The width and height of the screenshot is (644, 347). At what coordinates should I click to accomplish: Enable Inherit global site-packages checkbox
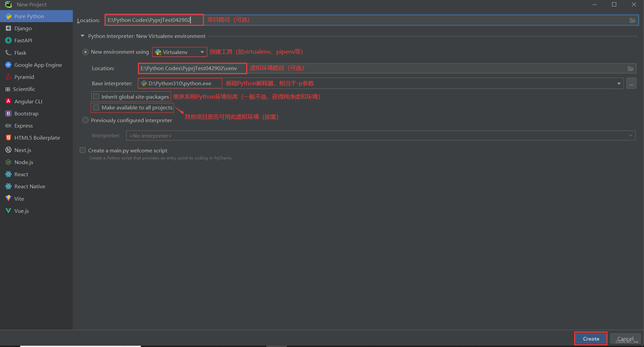click(96, 97)
